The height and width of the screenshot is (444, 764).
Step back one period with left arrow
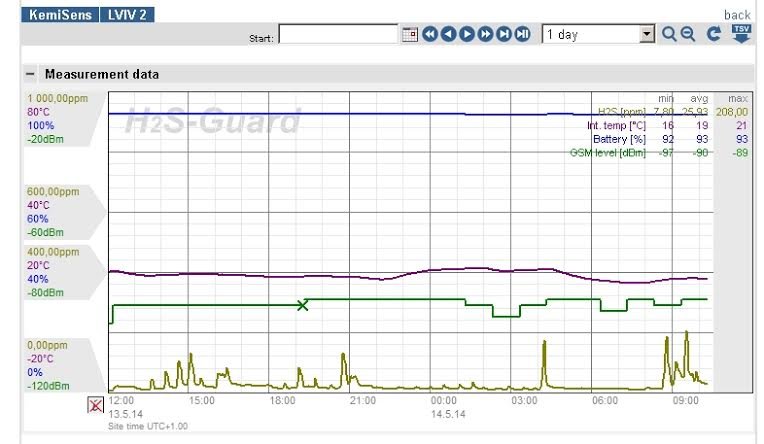tap(448, 34)
